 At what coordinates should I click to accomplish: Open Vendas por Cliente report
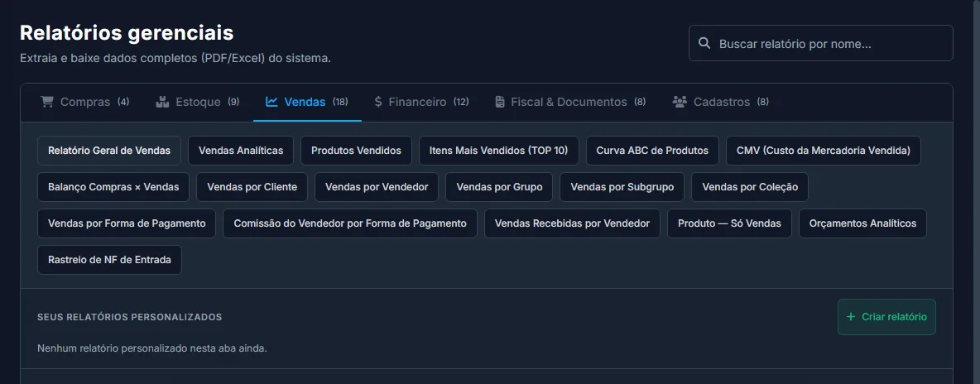(252, 187)
